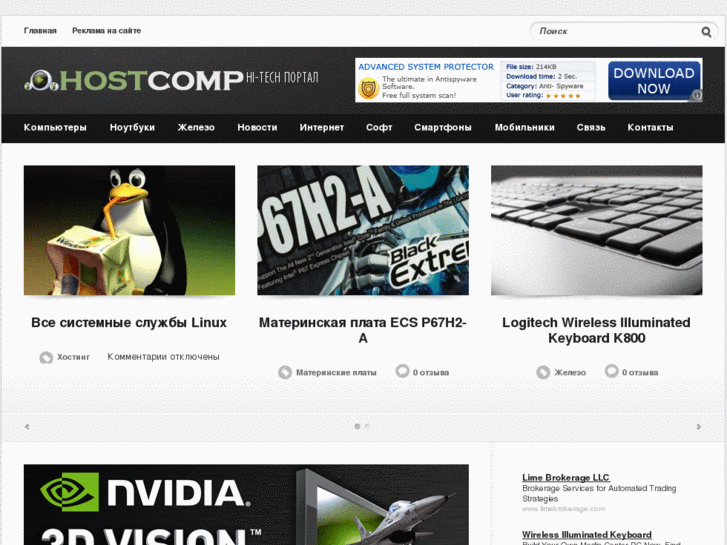This screenshot has width=727, height=545.
Task: Open the Новости navigation item
Action: coord(257,128)
